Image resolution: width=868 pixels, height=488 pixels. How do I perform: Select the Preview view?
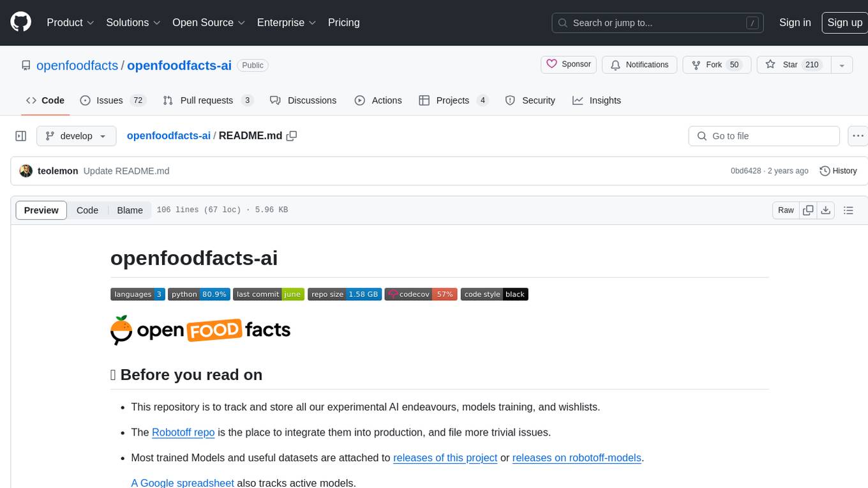pos(41,210)
